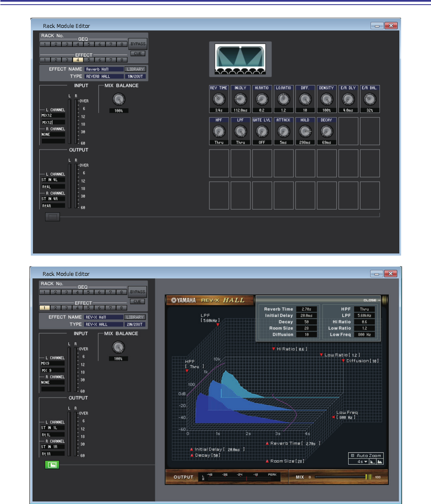
Task: Click the HOLD knob
Action: (x=305, y=131)
